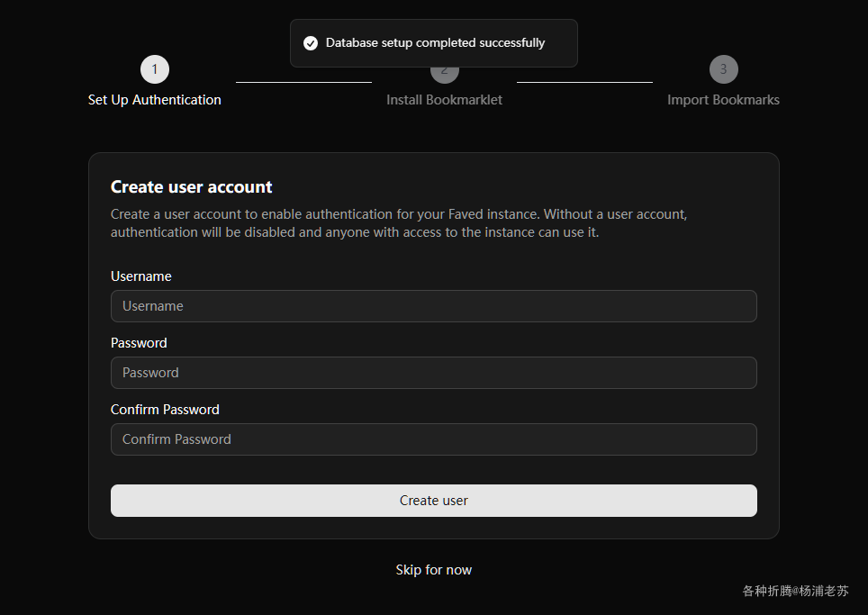Click the success checkmark icon in toast

pyautogui.click(x=311, y=43)
